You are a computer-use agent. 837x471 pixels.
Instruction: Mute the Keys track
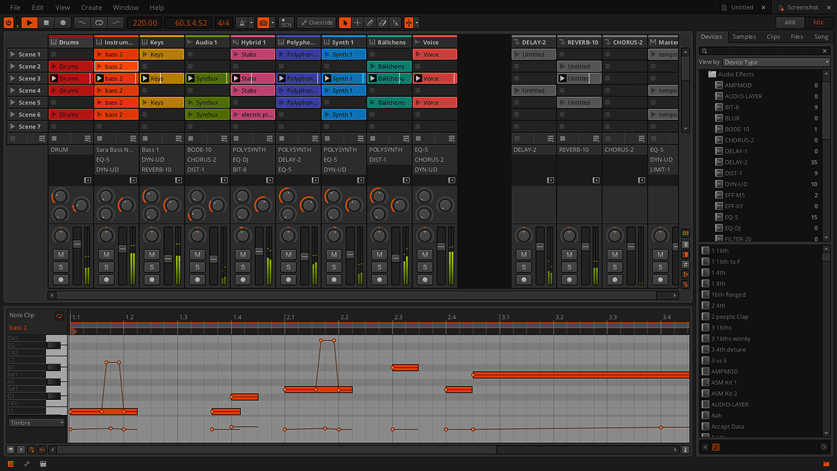click(x=152, y=255)
